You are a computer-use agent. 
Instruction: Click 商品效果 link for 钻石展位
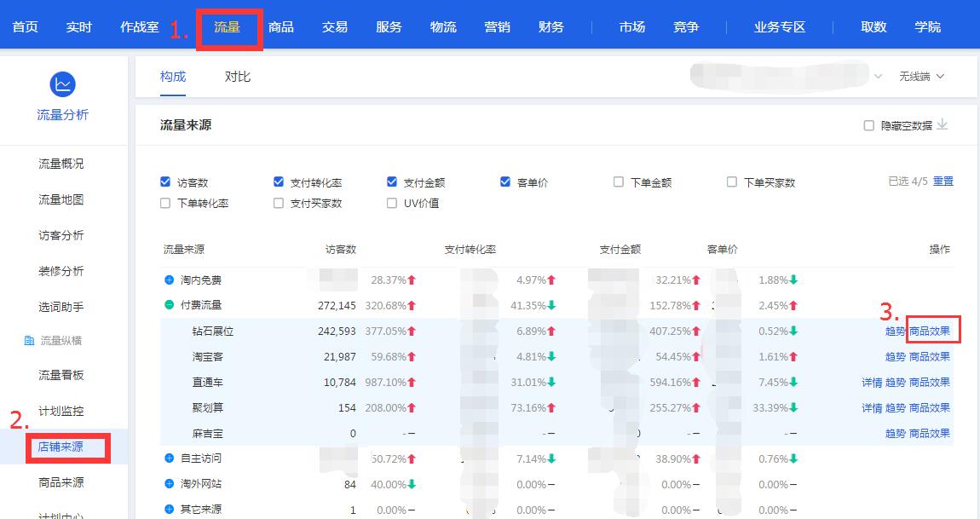coord(930,331)
